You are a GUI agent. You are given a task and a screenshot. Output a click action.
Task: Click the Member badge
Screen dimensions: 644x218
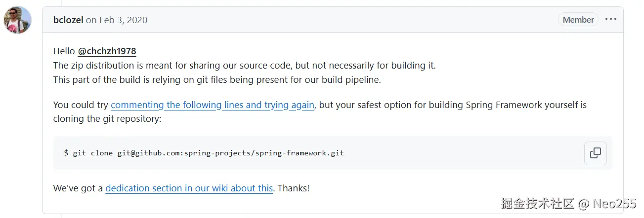[x=578, y=20]
